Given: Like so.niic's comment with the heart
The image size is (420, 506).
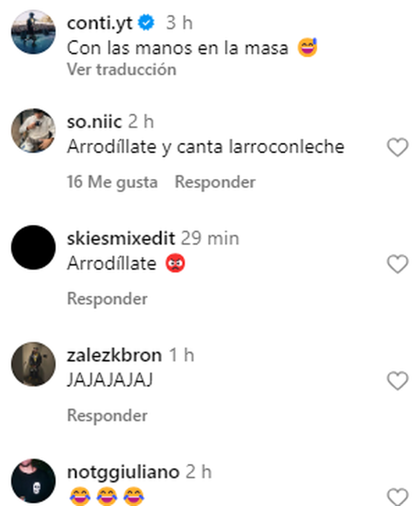Looking at the screenshot, I should coord(398,147).
